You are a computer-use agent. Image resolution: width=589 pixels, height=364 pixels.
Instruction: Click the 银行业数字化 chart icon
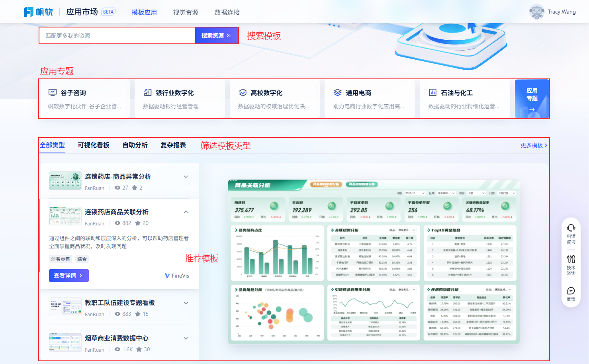(x=148, y=92)
